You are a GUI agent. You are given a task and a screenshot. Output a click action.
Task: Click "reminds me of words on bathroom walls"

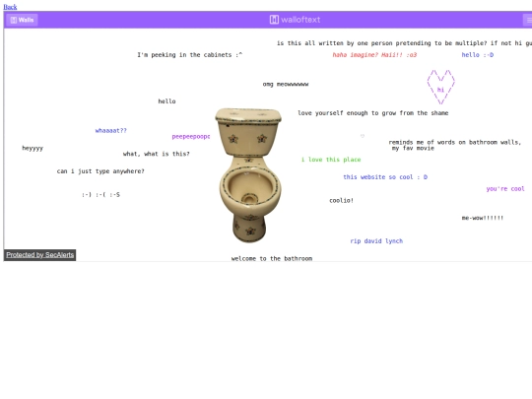[x=453, y=142]
